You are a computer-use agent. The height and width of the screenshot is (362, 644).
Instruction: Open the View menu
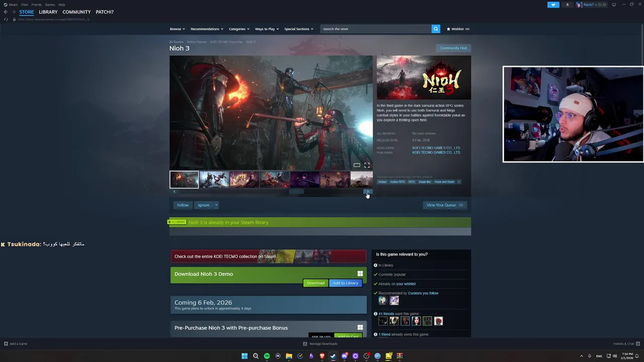(25, 5)
